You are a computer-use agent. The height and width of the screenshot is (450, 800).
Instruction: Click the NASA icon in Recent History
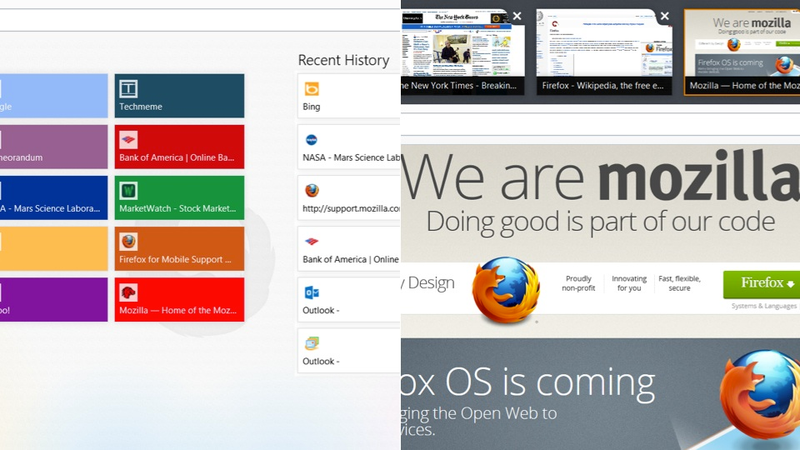coord(311,140)
